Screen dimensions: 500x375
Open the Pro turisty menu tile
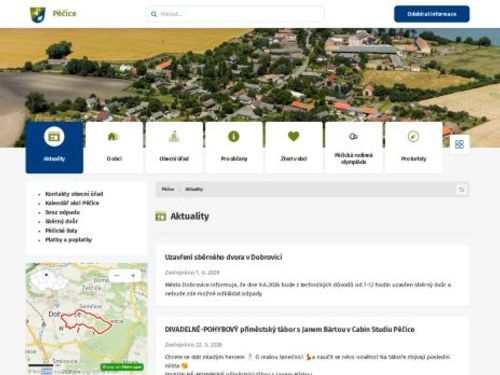tap(413, 147)
